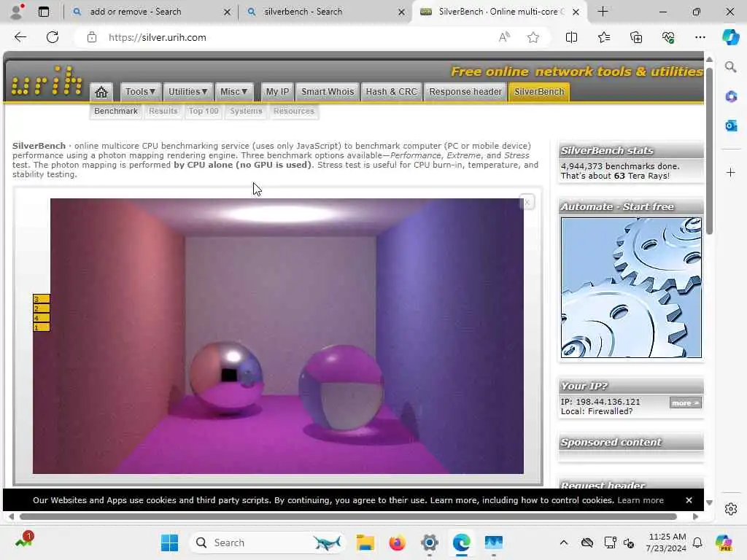Click the vertical page scrollbar thumb
This screenshot has width=747, height=560.
pos(709,150)
